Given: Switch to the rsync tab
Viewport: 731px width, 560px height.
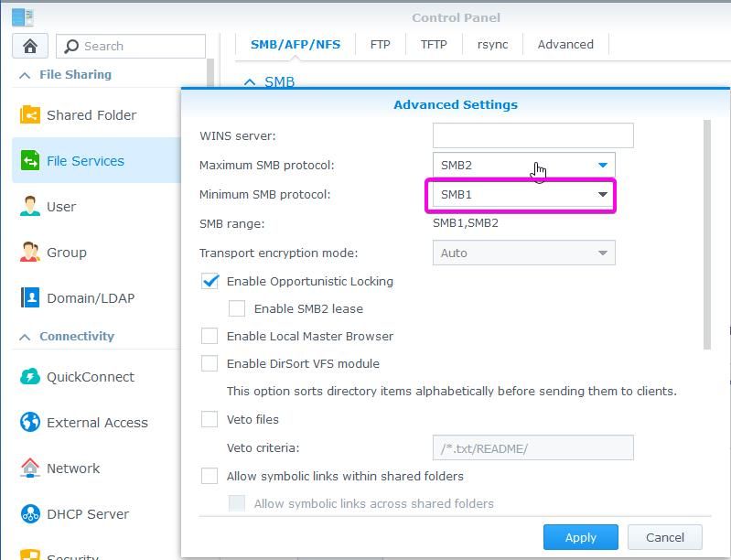Looking at the screenshot, I should [x=493, y=44].
